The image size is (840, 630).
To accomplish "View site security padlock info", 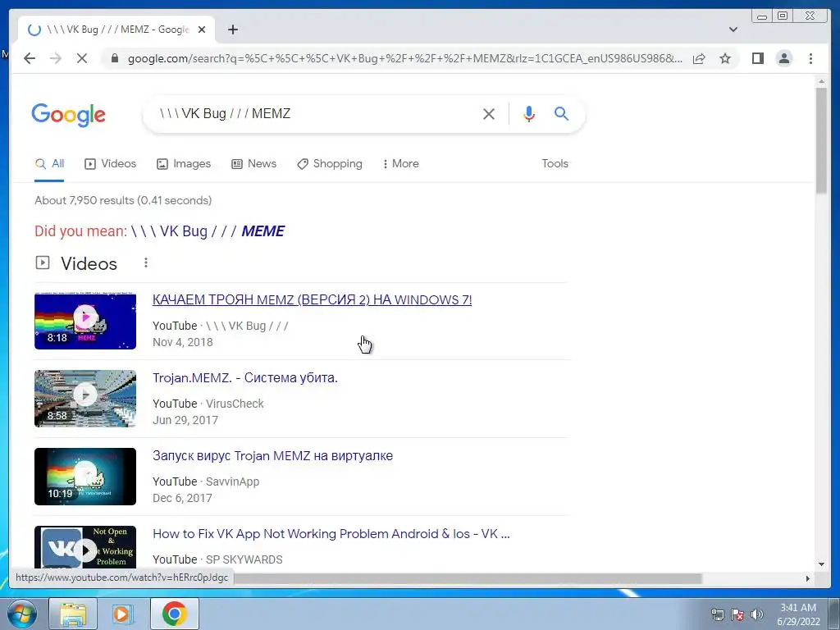I will click(x=114, y=58).
